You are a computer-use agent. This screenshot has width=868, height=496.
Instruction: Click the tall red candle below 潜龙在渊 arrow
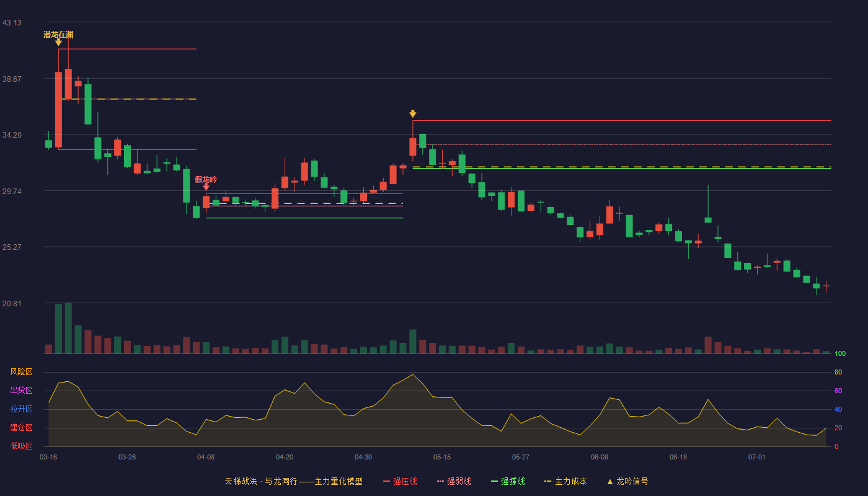[x=58, y=110]
